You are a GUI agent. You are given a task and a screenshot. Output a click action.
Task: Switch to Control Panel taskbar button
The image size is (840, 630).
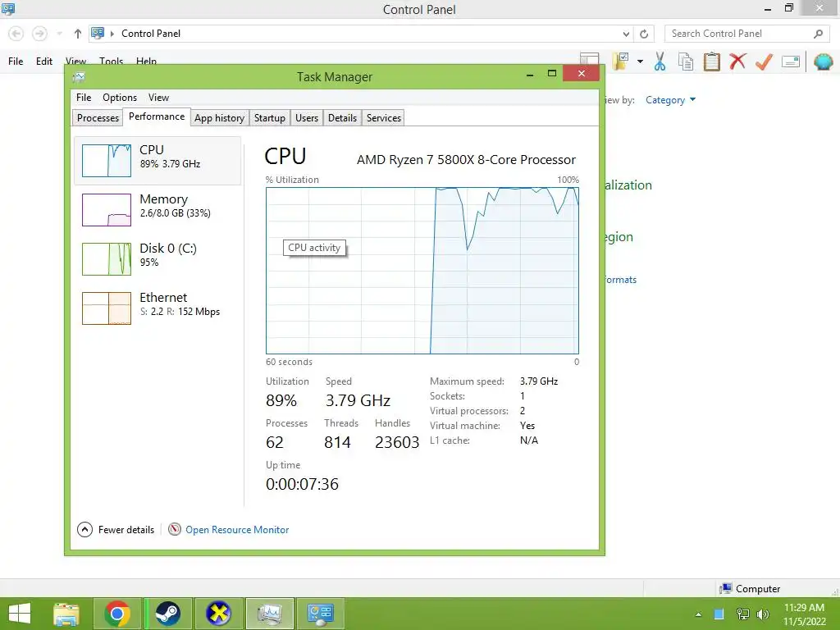[x=321, y=614]
